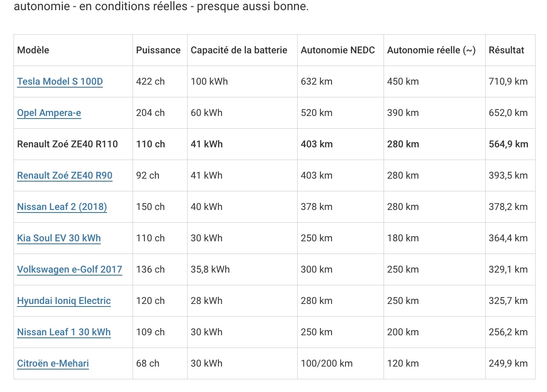Click the Autonomie NEDC column header
This screenshot has width=547, height=392.
point(337,50)
